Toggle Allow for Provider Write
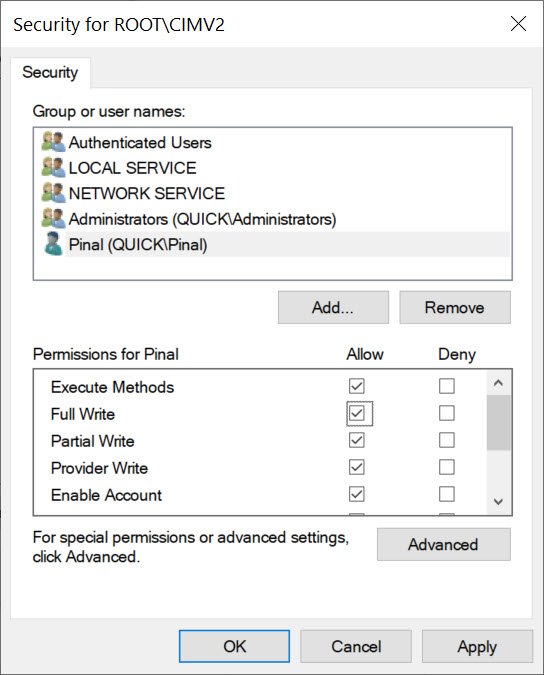 point(357,467)
